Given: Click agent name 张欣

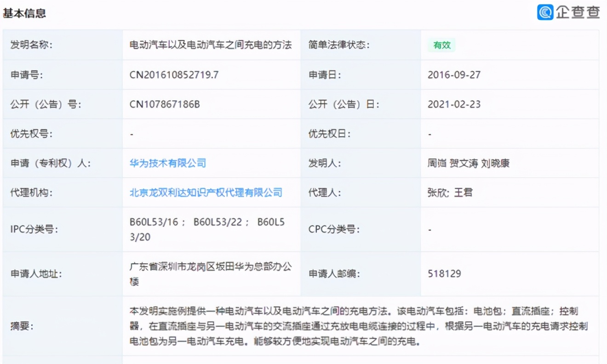Looking at the screenshot, I should [x=436, y=192].
